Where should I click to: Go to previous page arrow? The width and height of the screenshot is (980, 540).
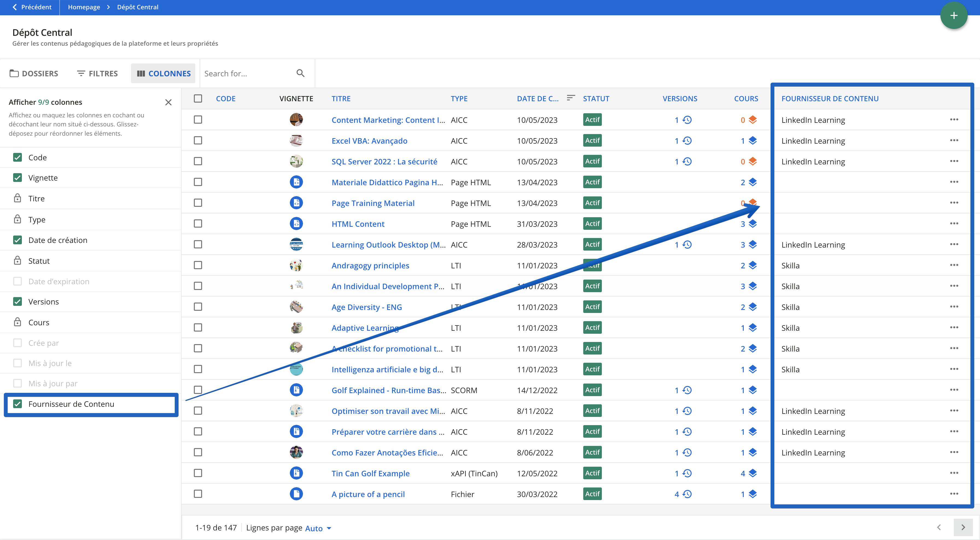click(939, 527)
